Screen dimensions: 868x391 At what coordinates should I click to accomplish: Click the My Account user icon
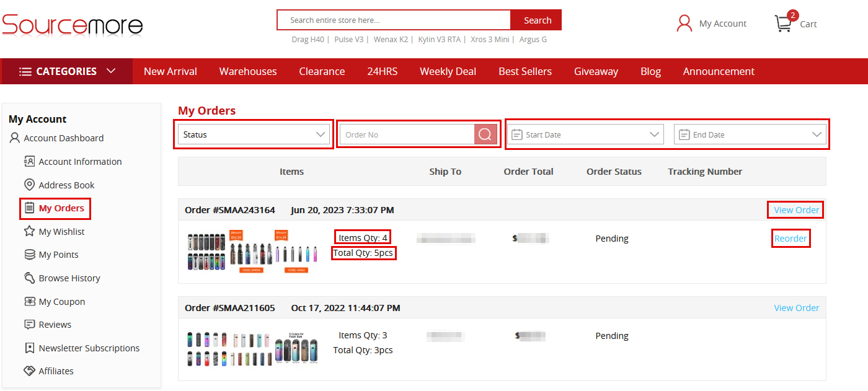684,24
